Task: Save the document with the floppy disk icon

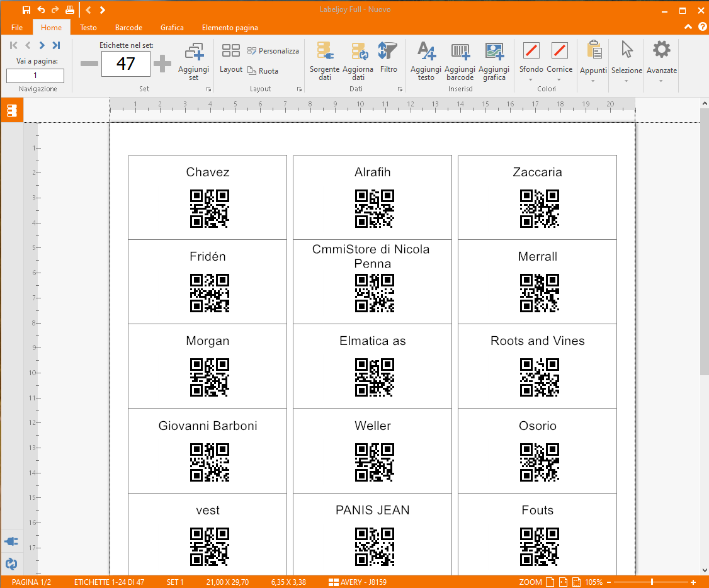Action: pos(26,10)
